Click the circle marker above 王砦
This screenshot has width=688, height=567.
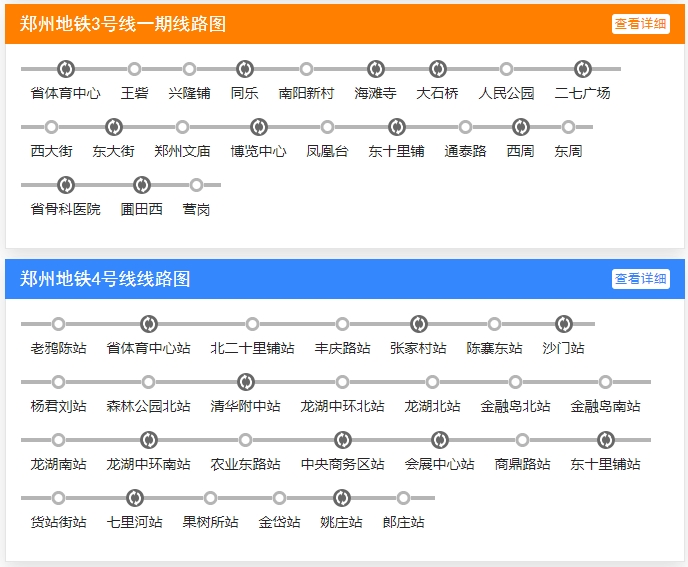pos(134,69)
